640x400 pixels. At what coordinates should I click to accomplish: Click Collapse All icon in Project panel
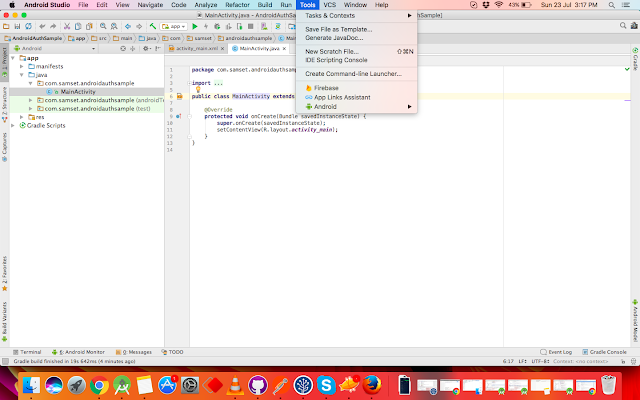coord(132,48)
